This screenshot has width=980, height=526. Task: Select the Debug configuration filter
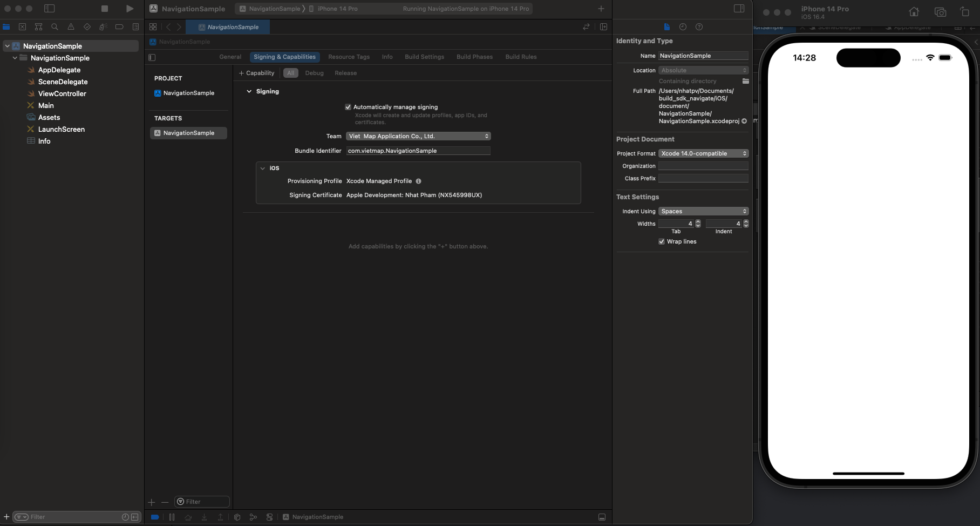(315, 73)
